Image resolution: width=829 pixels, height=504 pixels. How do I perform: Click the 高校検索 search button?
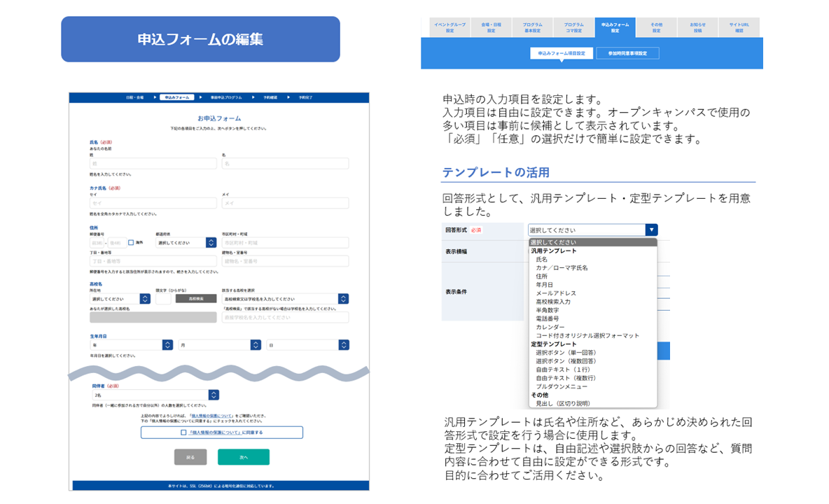coord(196,299)
